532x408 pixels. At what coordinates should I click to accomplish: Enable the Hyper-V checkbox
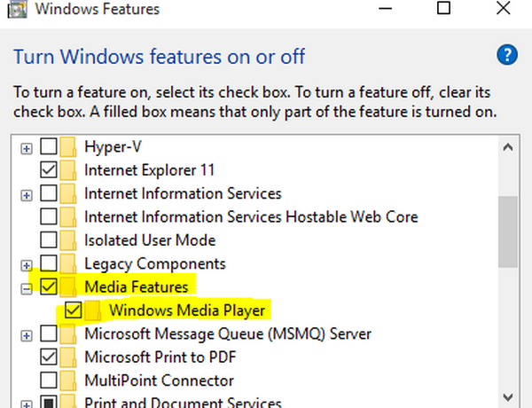[x=50, y=146]
